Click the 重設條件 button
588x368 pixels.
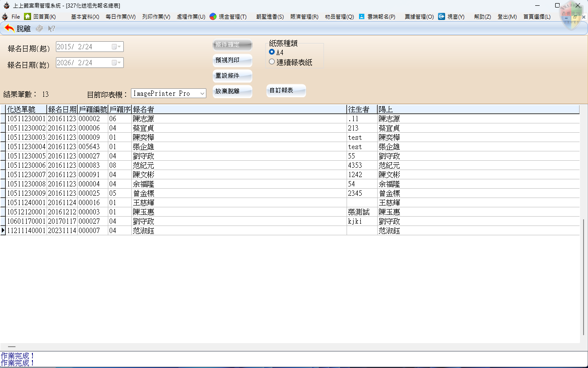click(232, 76)
